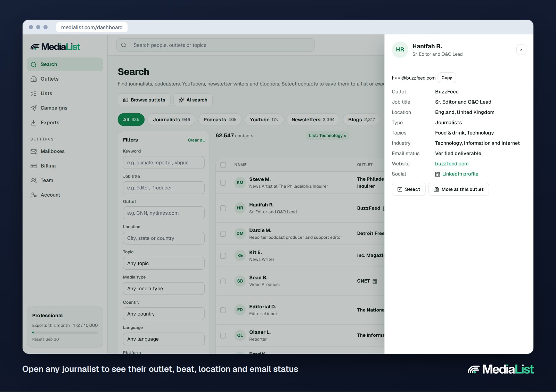This screenshot has width=556, height=392.
Task: Open the Mailboxes envelope icon
Action: tap(34, 152)
